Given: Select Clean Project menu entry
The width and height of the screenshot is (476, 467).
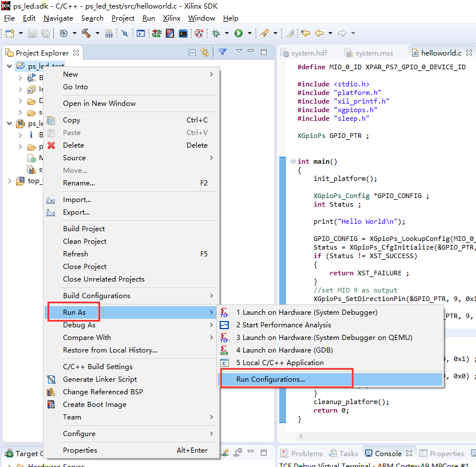Looking at the screenshot, I should [131, 242].
